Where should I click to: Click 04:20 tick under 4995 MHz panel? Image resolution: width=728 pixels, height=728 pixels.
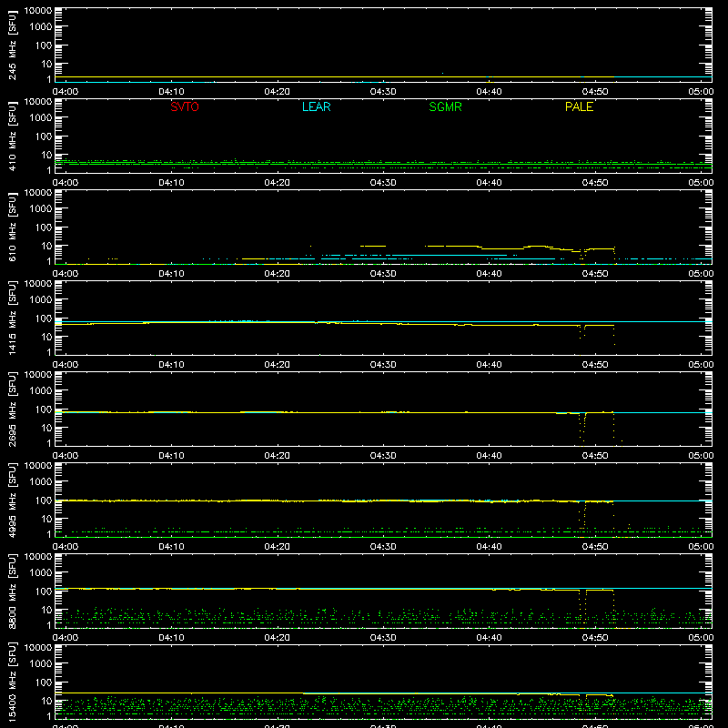[278, 547]
